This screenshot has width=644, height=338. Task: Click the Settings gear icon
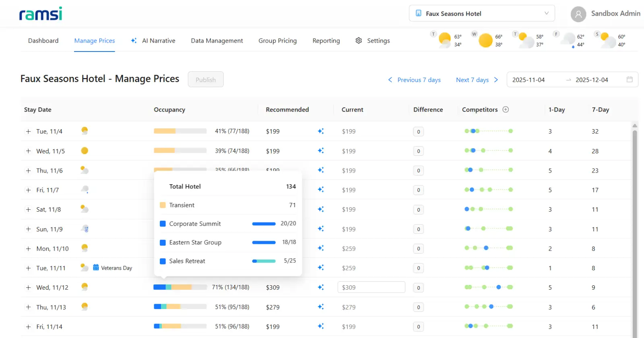pos(359,41)
